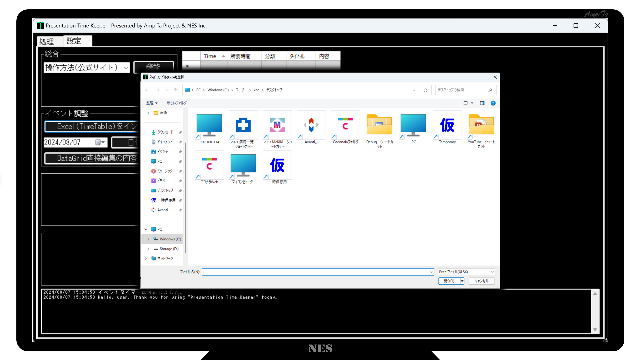Open Pictures in the quick access sidebar
640x360 pixels.
(163, 151)
